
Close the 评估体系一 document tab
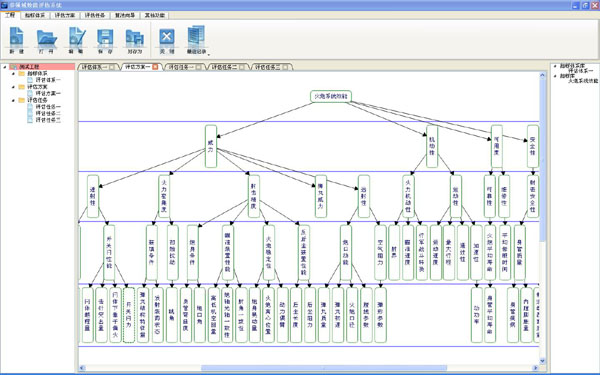[112, 67]
